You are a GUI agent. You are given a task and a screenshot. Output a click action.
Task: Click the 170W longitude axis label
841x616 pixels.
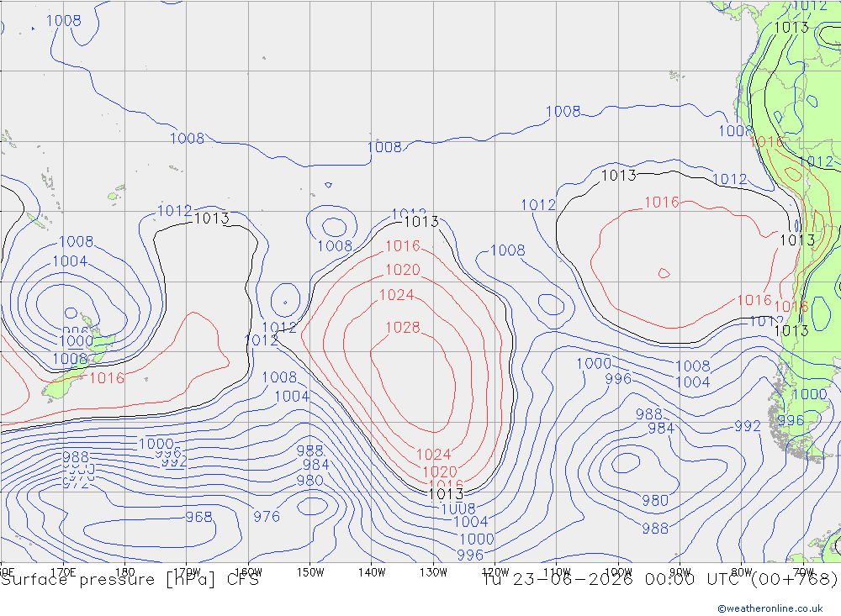click(187, 572)
